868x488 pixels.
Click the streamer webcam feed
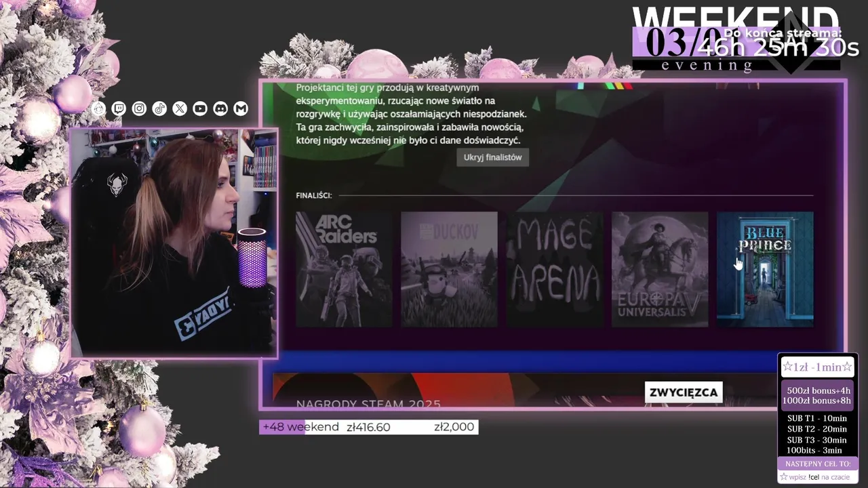click(x=174, y=243)
